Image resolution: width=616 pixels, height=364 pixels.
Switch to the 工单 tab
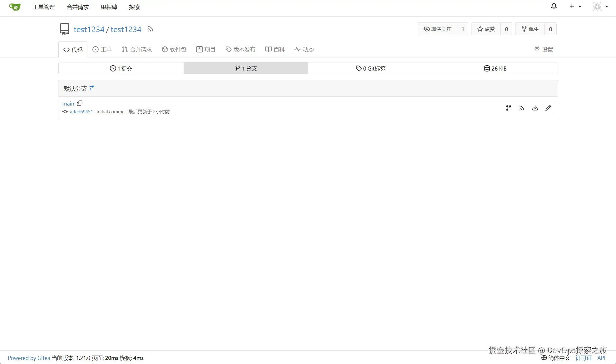point(102,50)
